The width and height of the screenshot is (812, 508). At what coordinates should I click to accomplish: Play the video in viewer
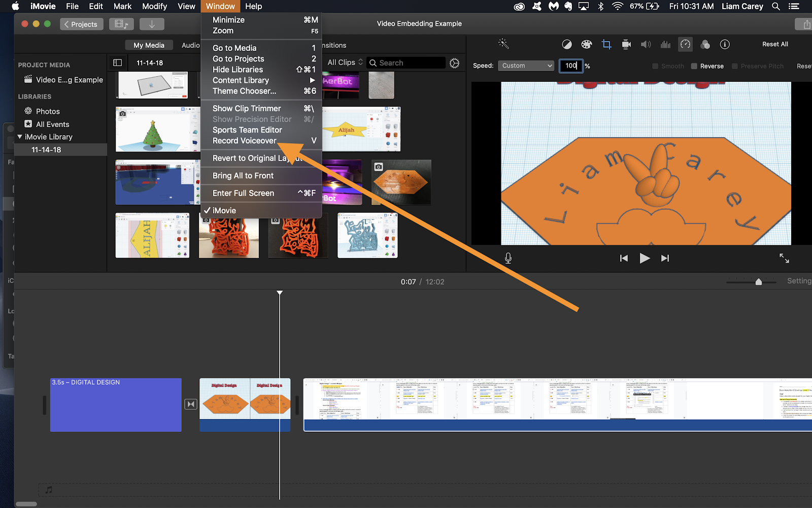point(645,258)
